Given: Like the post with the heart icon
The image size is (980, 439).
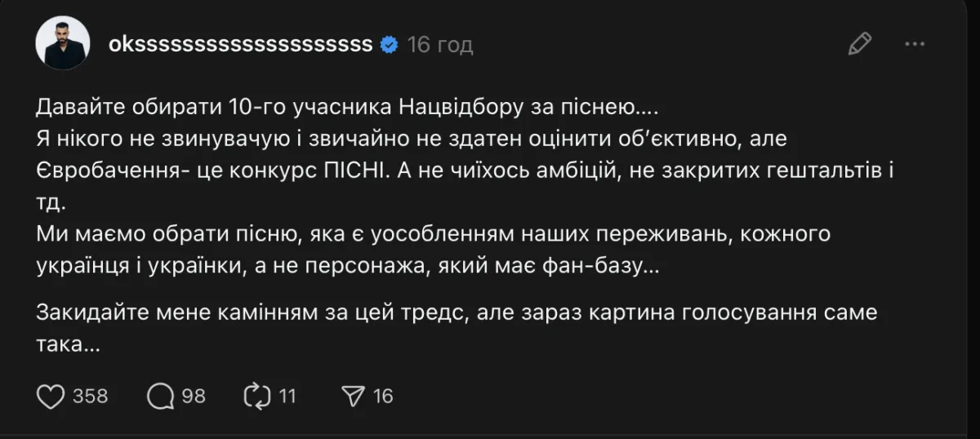Looking at the screenshot, I should 51,397.
